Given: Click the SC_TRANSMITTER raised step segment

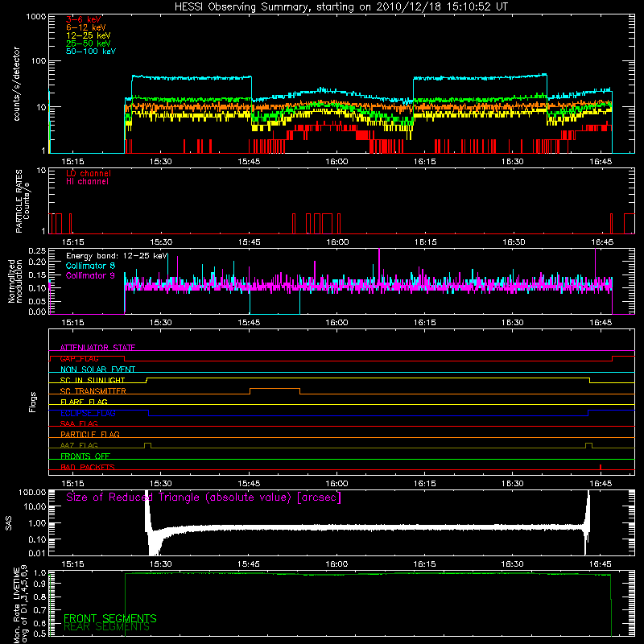Looking at the screenshot, I should [275, 388].
